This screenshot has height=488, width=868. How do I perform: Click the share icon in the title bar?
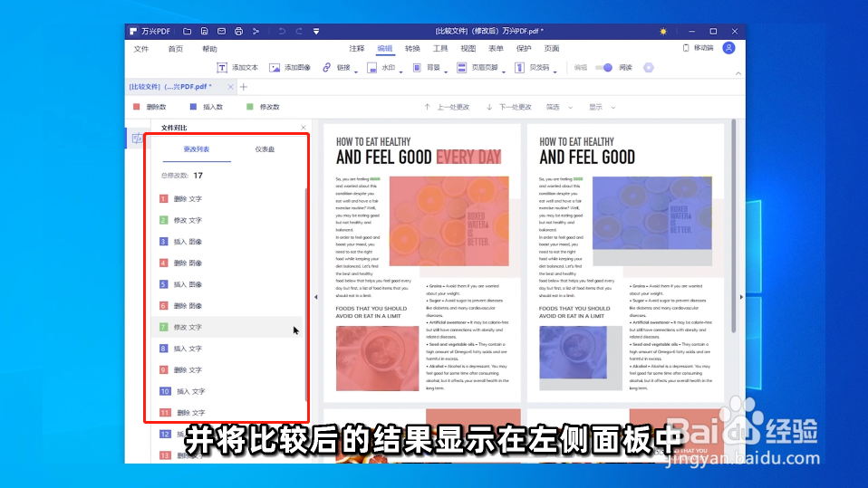coord(256,32)
